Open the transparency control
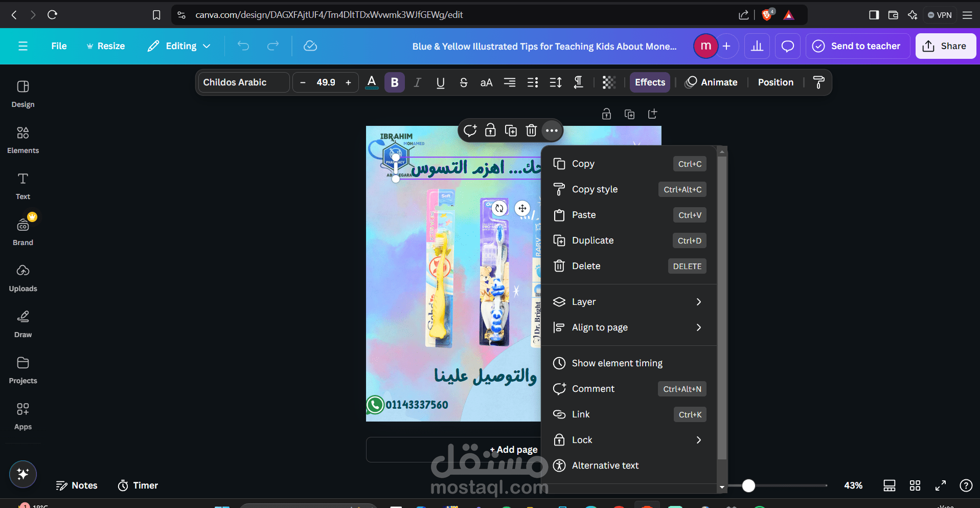The width and height of the screenshot is (980, 508). point(609,82)
